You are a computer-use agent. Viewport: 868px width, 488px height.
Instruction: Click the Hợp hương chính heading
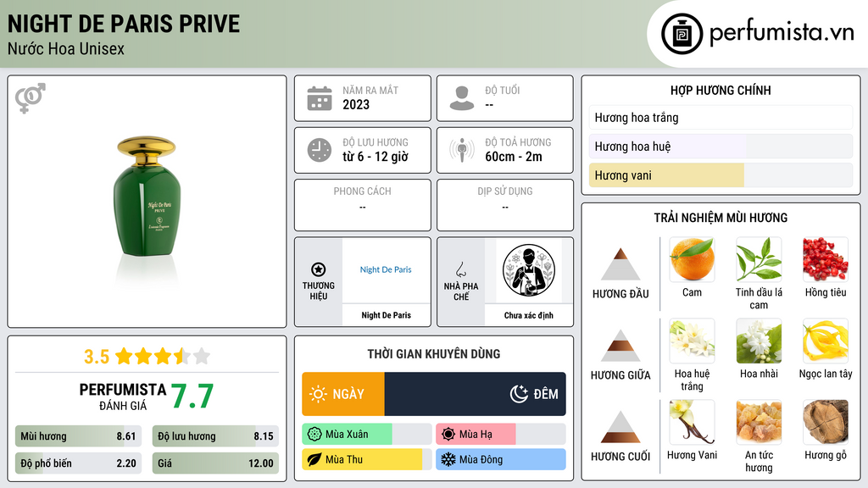721,90
